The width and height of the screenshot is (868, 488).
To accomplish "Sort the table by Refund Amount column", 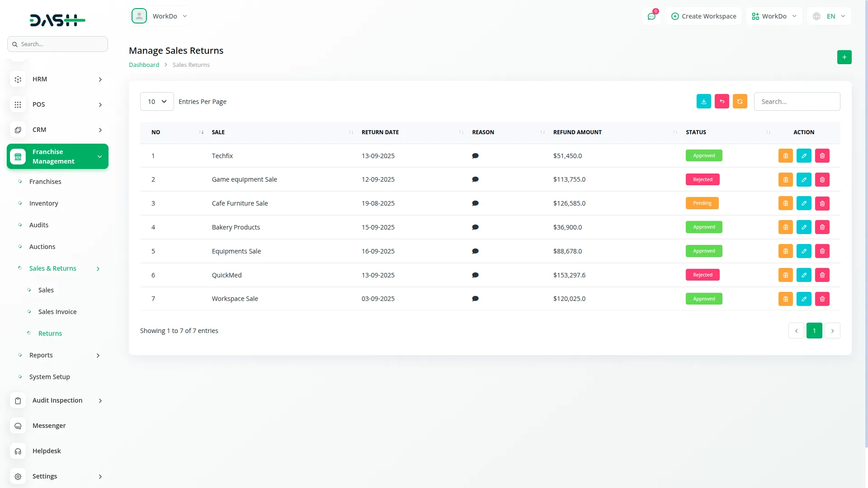I will pyautogui.click(x=577, y=132).
